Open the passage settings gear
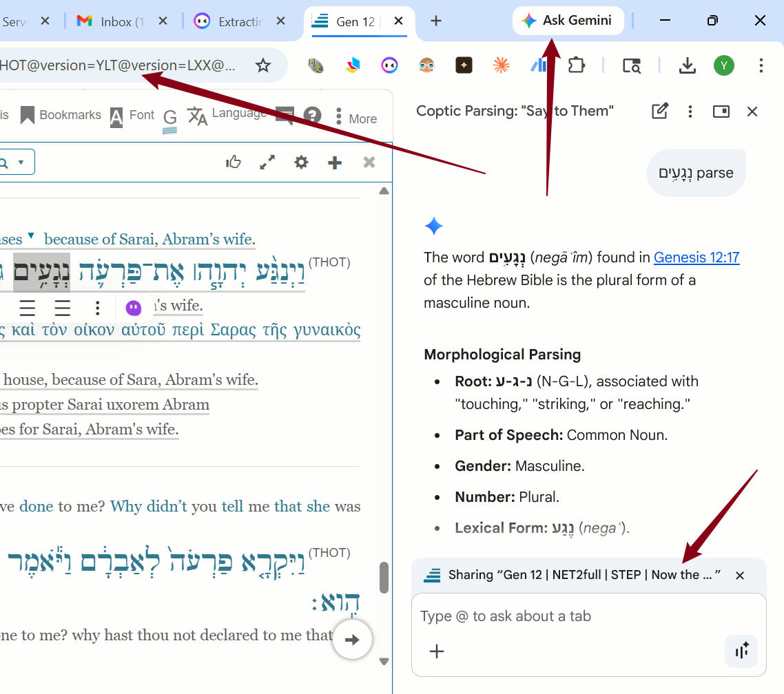The image size is (784, 694). (301, 162)
